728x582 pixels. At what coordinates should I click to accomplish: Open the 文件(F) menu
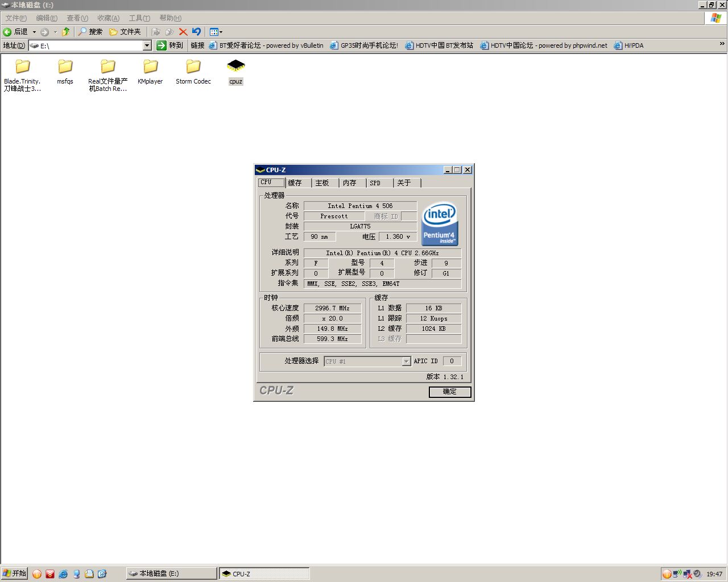tap(16, 18)
